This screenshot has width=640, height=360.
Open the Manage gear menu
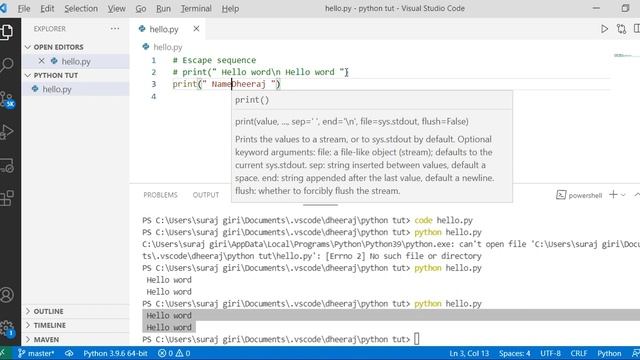(7, 328)
